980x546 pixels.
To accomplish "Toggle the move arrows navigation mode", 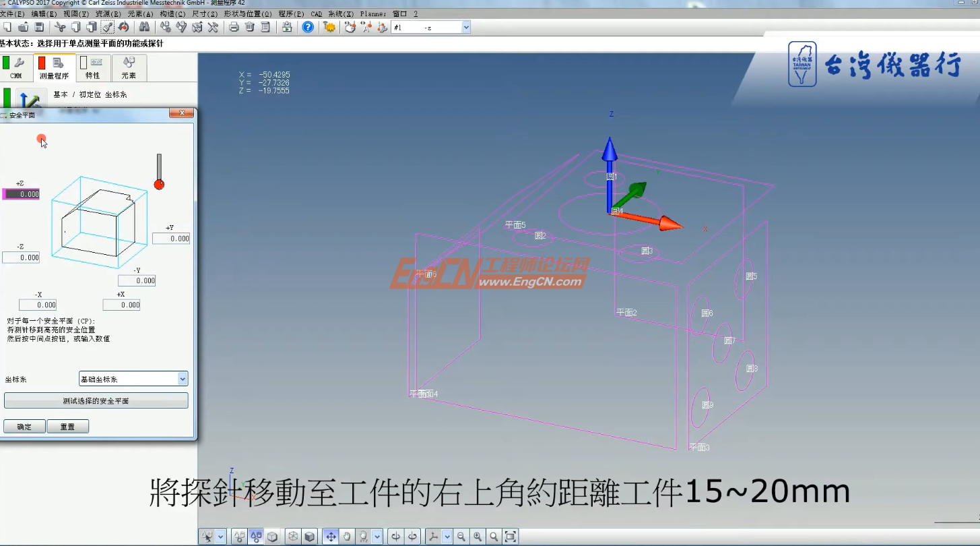I will [x=331, y=536].
